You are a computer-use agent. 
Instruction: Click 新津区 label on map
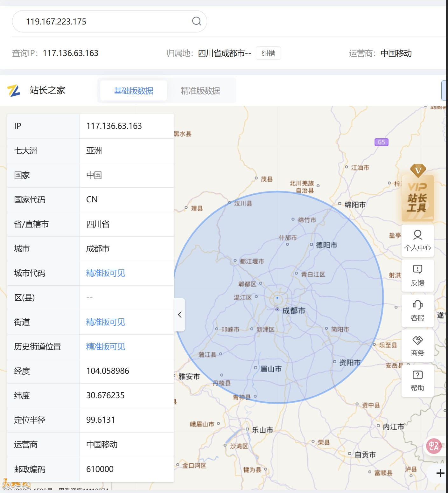click(265, 329)
